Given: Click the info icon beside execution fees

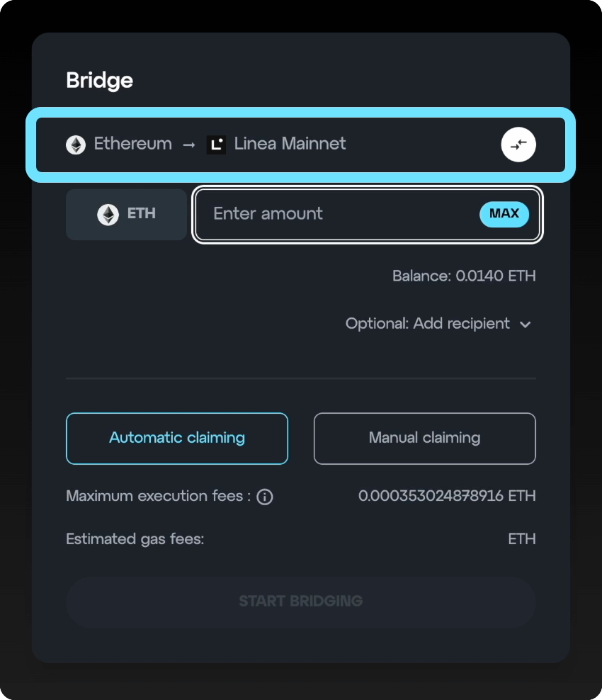Looking at the screenshot, I should click(x=265, y=497).
